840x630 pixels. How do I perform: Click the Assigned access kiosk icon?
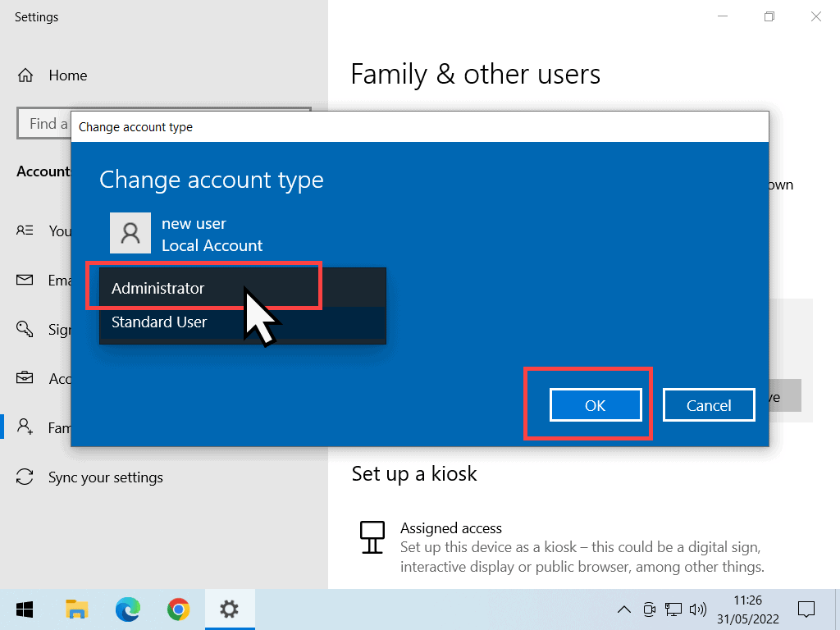tap(372, 537)
